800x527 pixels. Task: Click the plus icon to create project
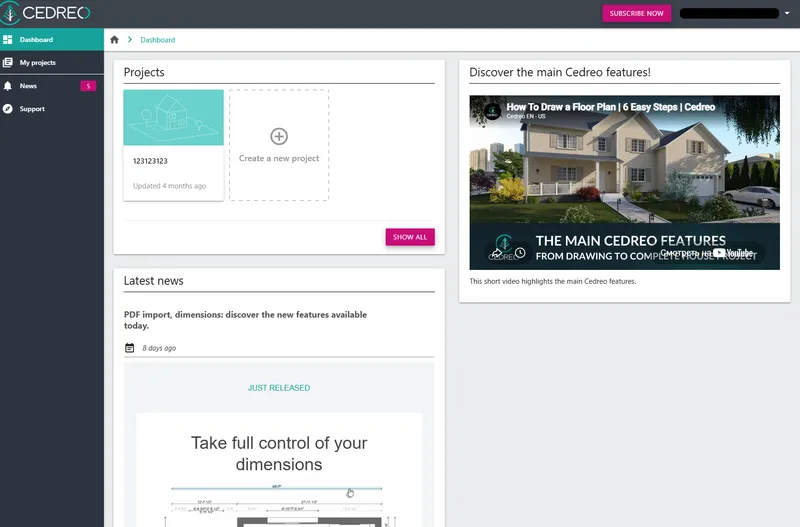pyautogui.click(x=279, y=136)
